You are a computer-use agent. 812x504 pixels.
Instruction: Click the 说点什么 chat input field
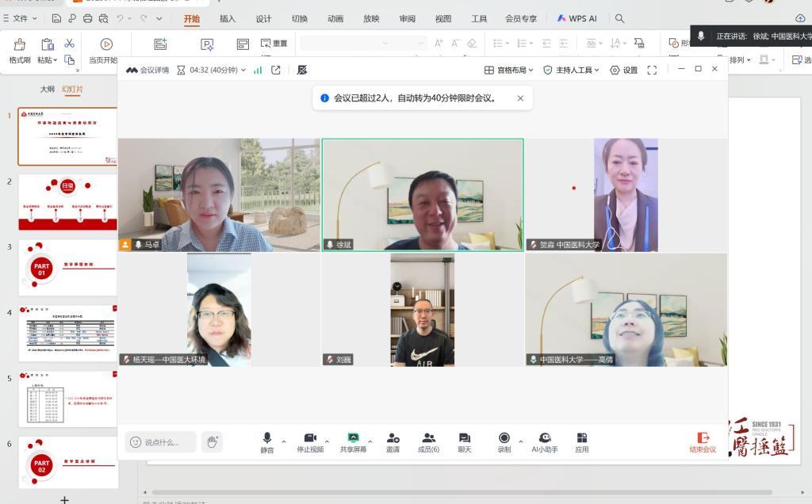pos(168,442)
